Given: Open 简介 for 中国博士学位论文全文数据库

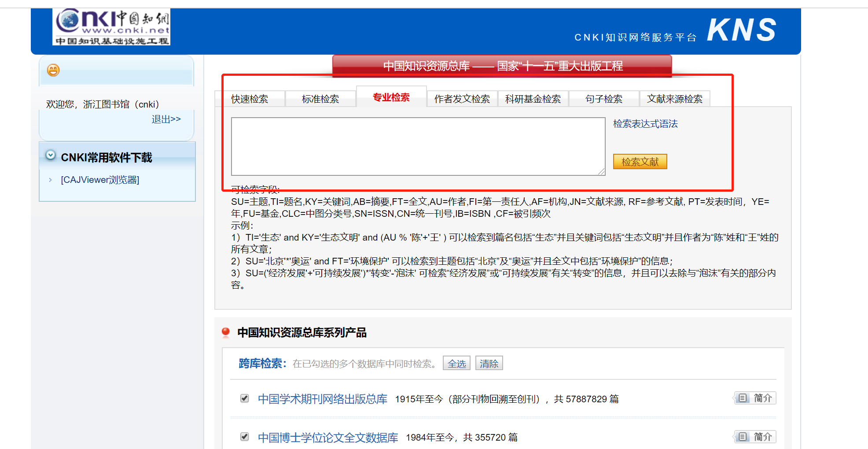Looking at the screenshot, I should click(x=755, y=437).
